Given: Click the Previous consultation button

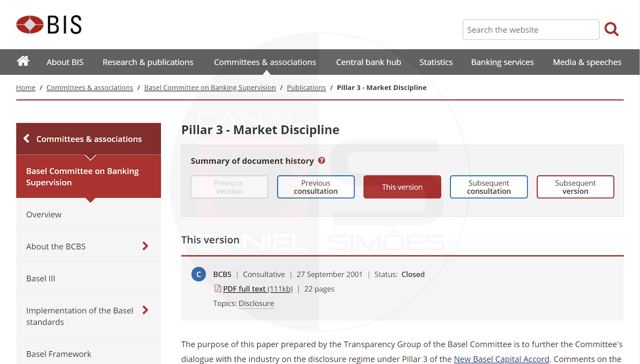Looking at the screenshot, I should click(316, 187).
